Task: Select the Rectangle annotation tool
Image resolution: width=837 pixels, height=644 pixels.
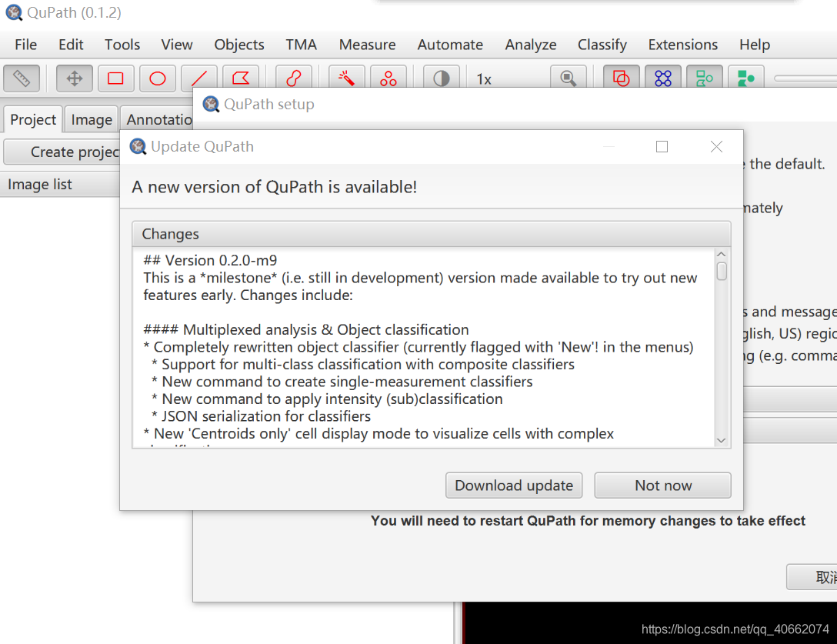Action: [116, 78]
